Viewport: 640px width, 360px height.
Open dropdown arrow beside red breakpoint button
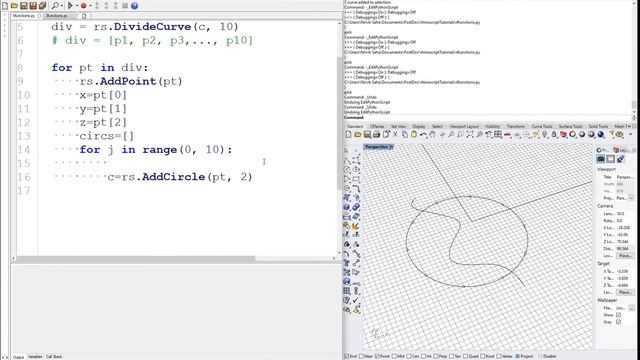tap(90, 6)
